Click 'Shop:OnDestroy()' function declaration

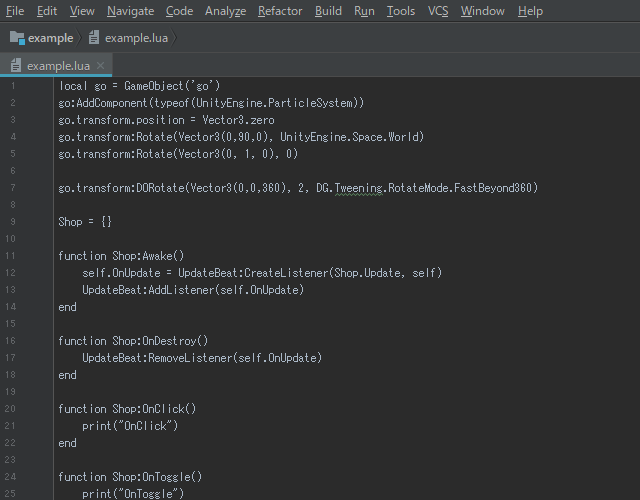160,341
